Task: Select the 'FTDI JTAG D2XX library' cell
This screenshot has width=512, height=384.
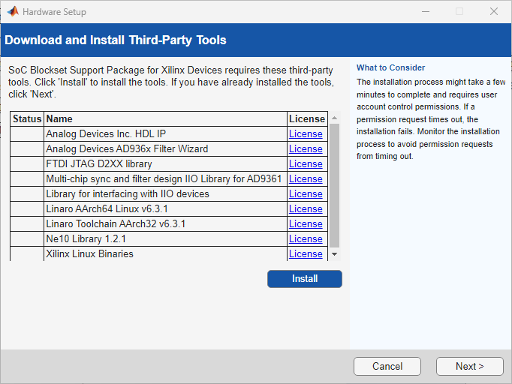Action: pos(166,164)
